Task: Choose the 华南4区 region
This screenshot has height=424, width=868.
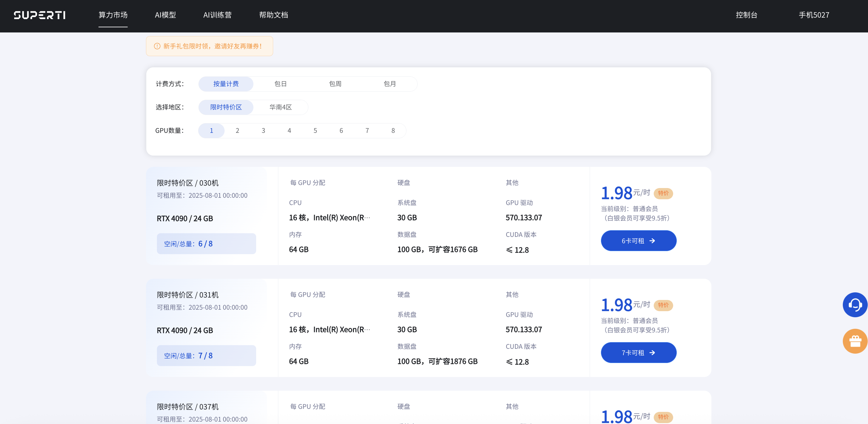Action: coord(280,107)
